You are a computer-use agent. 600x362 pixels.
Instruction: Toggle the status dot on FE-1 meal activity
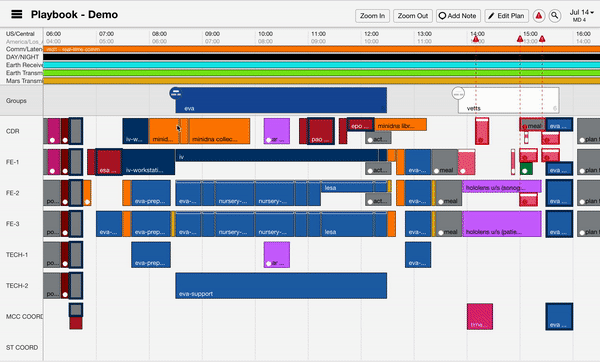[x=437, y=171]
